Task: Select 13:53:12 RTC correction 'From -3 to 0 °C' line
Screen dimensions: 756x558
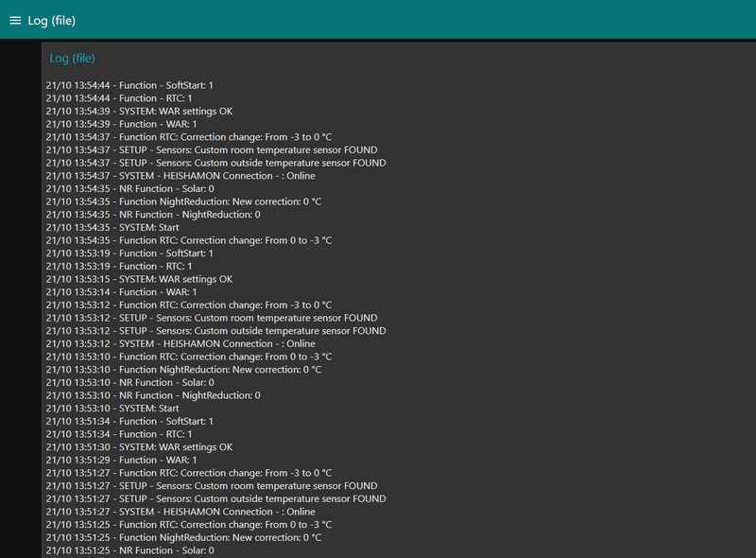Action: tap(189, 305)
